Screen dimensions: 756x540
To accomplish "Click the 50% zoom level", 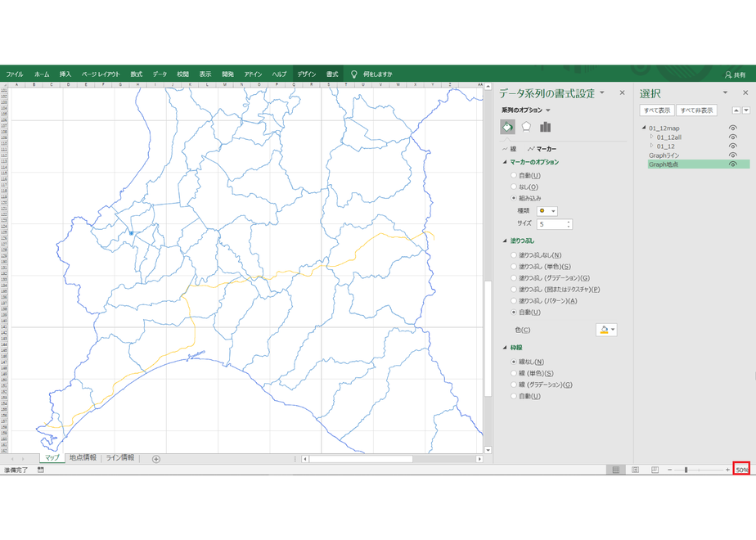I will [x=741, y=470].
